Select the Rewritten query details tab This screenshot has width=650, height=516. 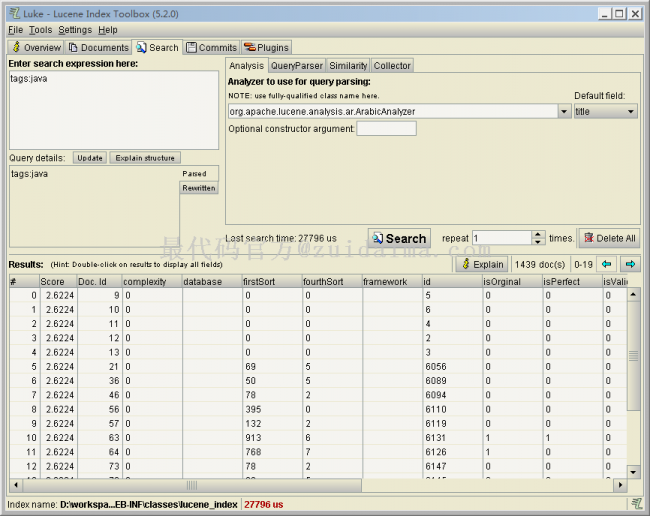pyautogui.click(x=198, y=188)
